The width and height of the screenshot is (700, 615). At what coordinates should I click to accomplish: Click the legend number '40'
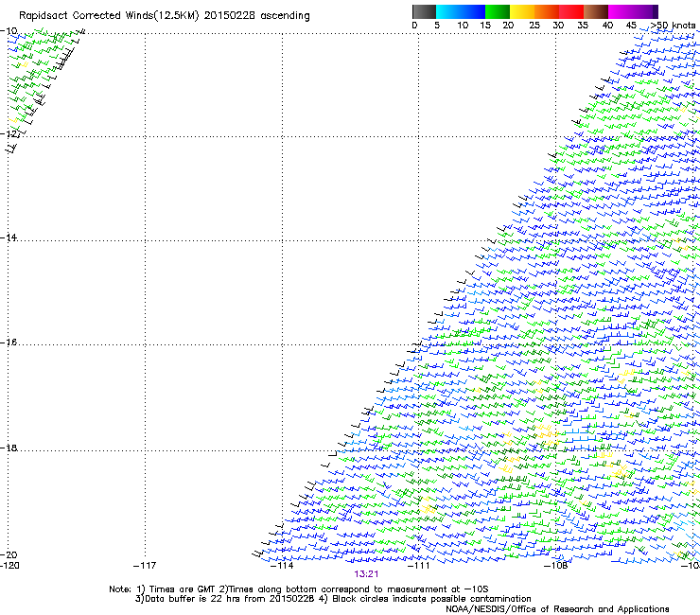pyautogui.click(x=607, y=26)
